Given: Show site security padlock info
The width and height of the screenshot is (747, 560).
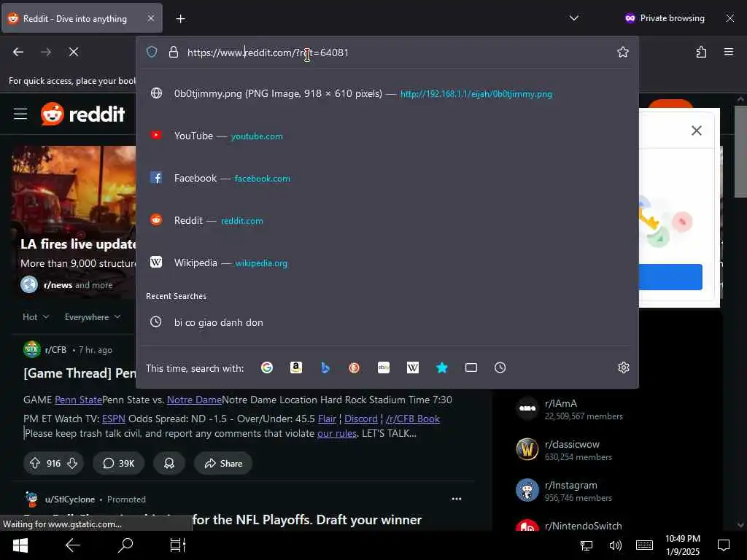Looking at the screenshot, I should pos(174,52).
